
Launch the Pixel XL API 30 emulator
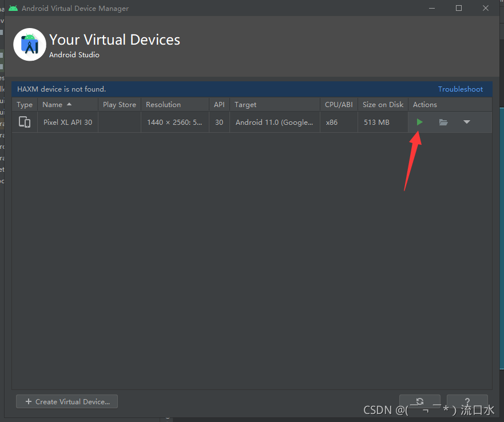419,122
